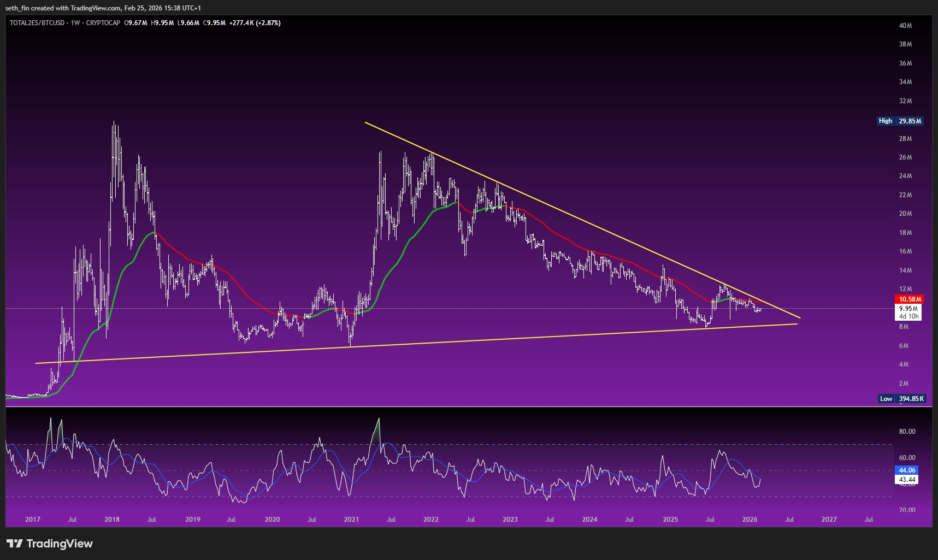The image size is (938, 560).
Task: Click the CRYPTOCAP exchange label
Action: (103, 23)
